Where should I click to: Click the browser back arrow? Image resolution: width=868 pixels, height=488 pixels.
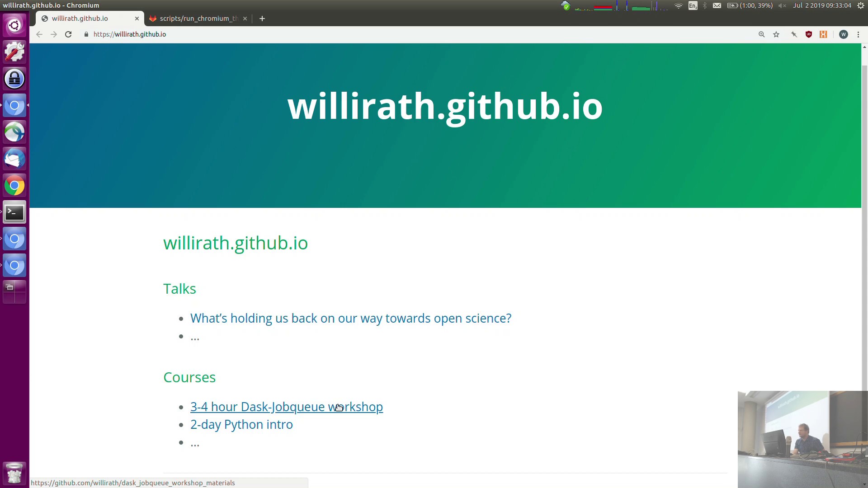point(39,34)
